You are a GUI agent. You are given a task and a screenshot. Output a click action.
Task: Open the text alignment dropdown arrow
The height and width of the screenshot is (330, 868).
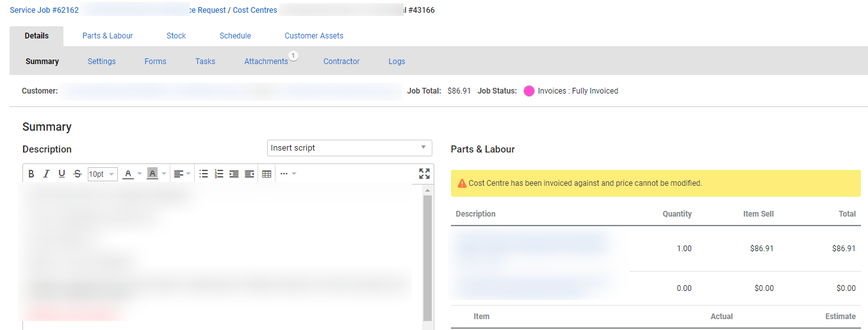click(x=188, y=174)
